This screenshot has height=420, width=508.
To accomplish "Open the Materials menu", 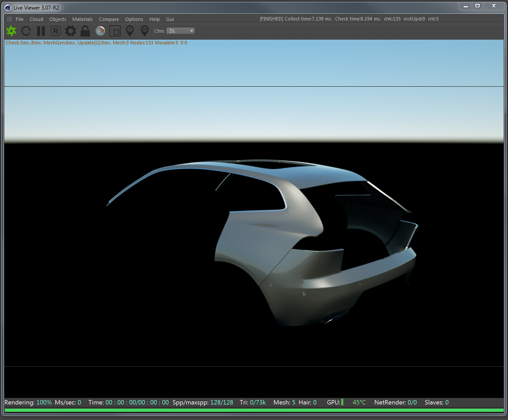I will click(82, 19).
